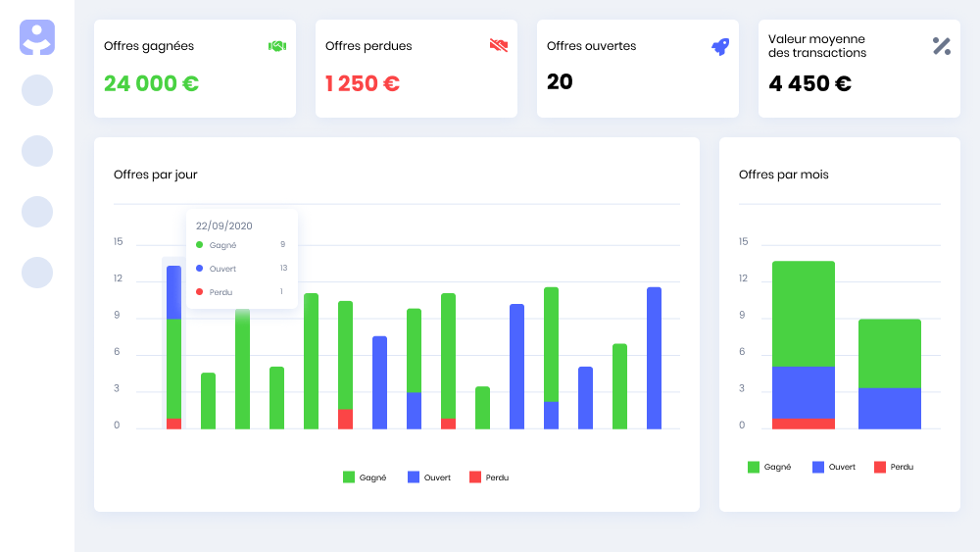Click the green handshake icon on Offres gagnées
Image resolution: width=980 pixels, height=552 pixels.
pos(277,46)
